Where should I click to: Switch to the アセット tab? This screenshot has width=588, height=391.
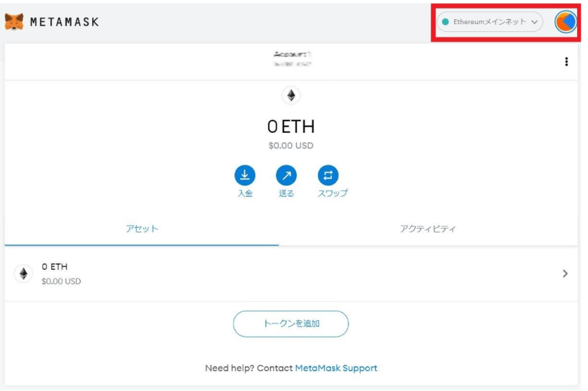pos(142,229)
